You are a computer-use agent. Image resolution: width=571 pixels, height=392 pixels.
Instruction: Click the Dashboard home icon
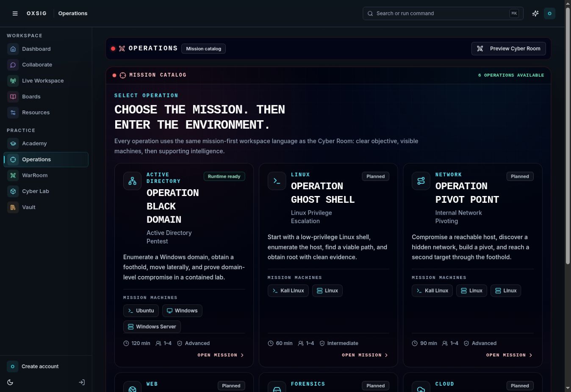click(13, 49)
